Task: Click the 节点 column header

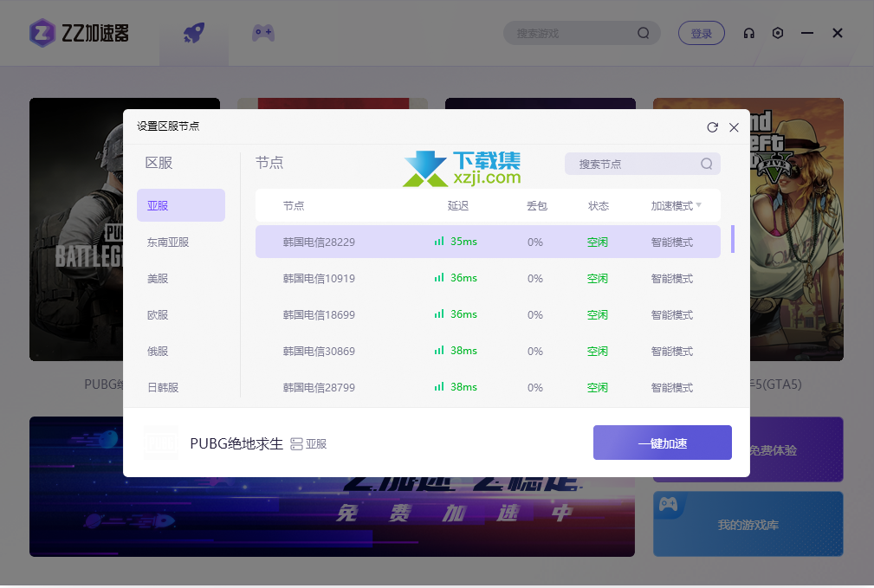Action: (293, 205)
